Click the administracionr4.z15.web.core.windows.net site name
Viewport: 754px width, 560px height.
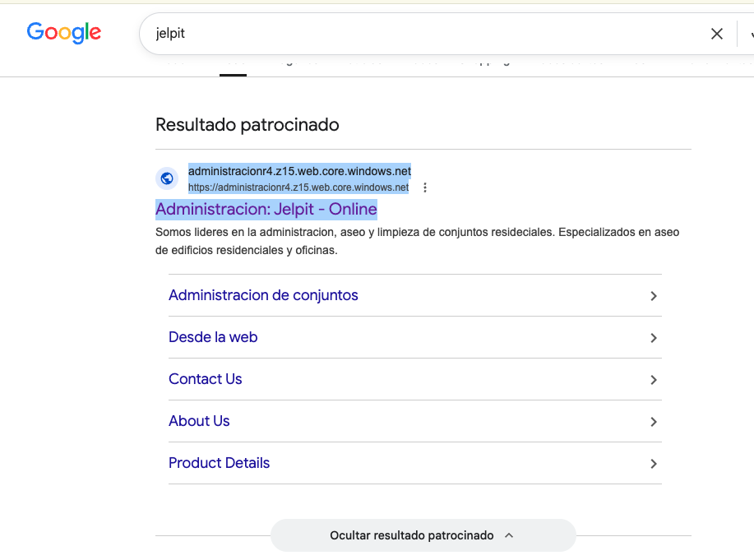tap(299, 171)
